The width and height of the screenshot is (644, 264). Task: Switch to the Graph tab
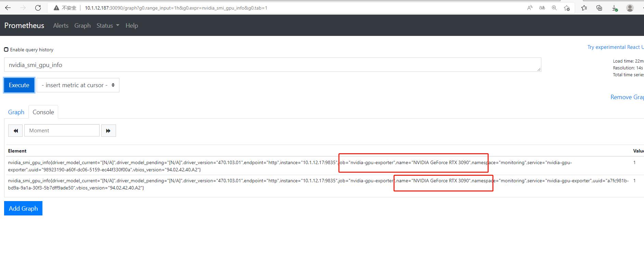(x=16, y=112)
